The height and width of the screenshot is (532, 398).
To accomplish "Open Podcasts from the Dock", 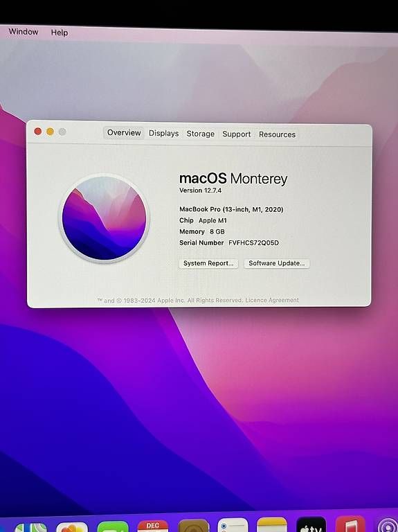I will (387, 524).
